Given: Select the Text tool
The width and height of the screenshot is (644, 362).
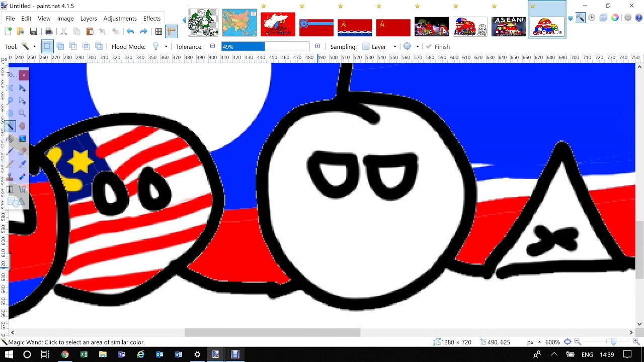Looking at the screenshot, I should pyautogui.click(x=10, y=190).
